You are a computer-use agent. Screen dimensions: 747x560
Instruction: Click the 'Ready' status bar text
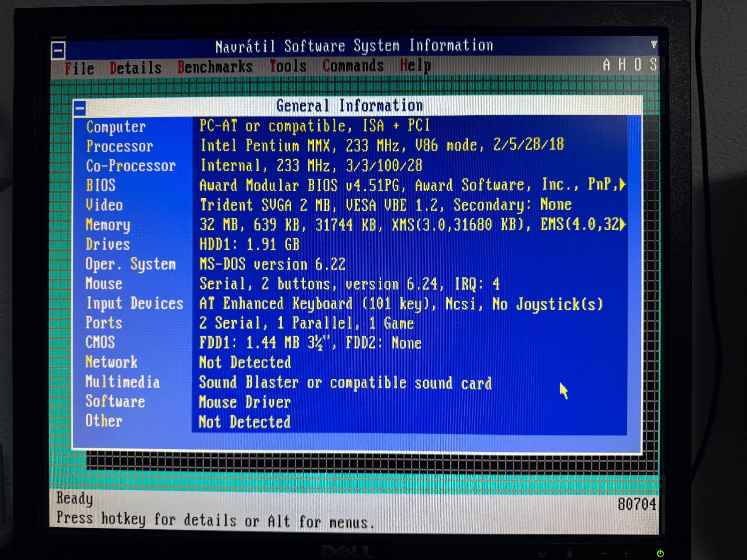75,498
